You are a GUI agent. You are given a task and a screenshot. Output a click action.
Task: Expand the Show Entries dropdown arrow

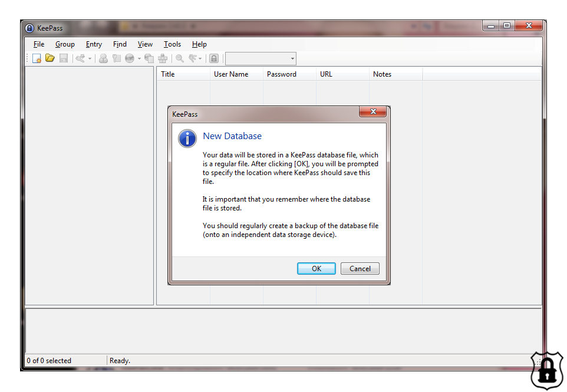coord(200,58)
